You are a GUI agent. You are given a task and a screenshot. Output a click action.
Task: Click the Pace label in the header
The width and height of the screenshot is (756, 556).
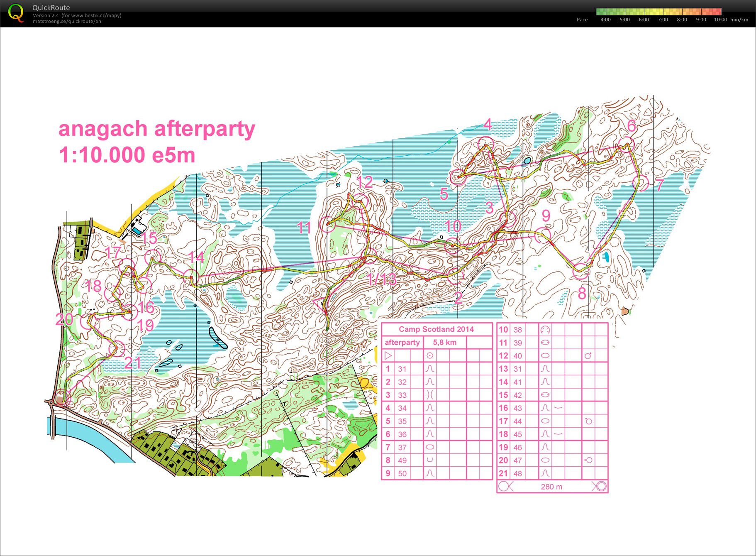pyautogui.click(x=582, y=20)
